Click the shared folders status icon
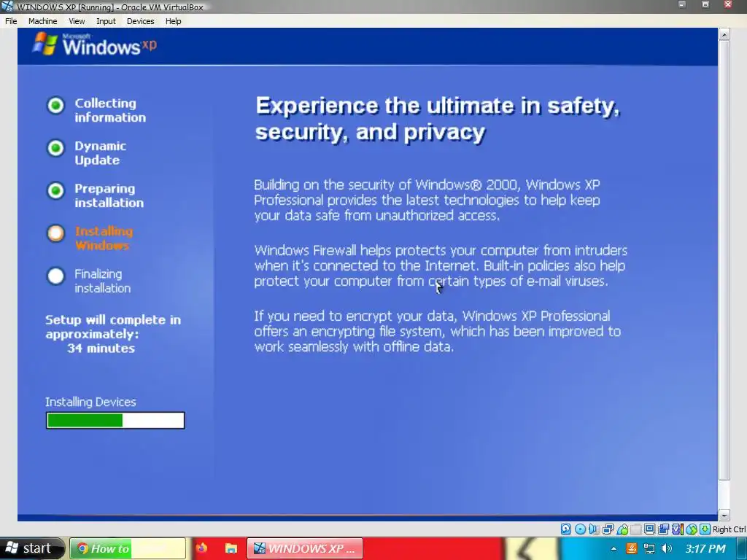This screenshot has height=560, width=747. tap(636, 529)
